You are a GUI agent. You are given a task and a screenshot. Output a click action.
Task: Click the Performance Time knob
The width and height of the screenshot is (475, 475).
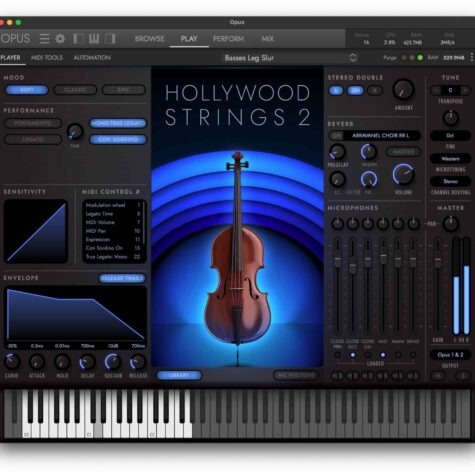(75, 132)
